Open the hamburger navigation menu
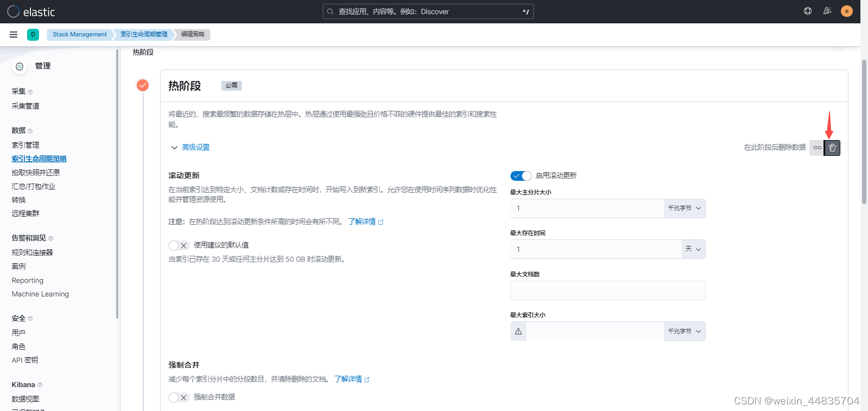 click(14, 34)
